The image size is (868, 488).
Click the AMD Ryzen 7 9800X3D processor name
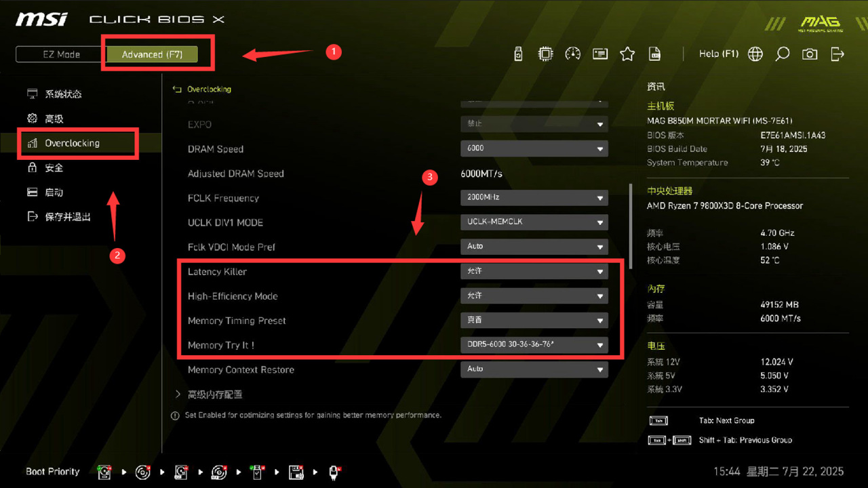(x=725, y=205)
